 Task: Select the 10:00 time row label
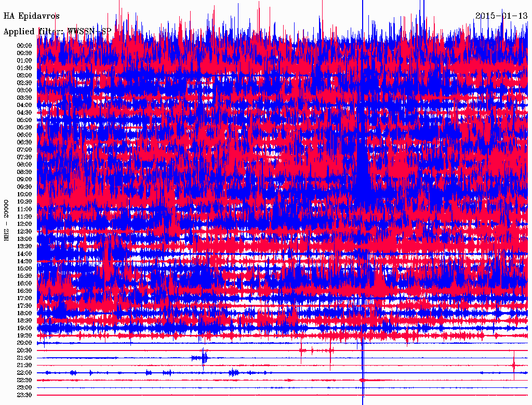point(24,194)
